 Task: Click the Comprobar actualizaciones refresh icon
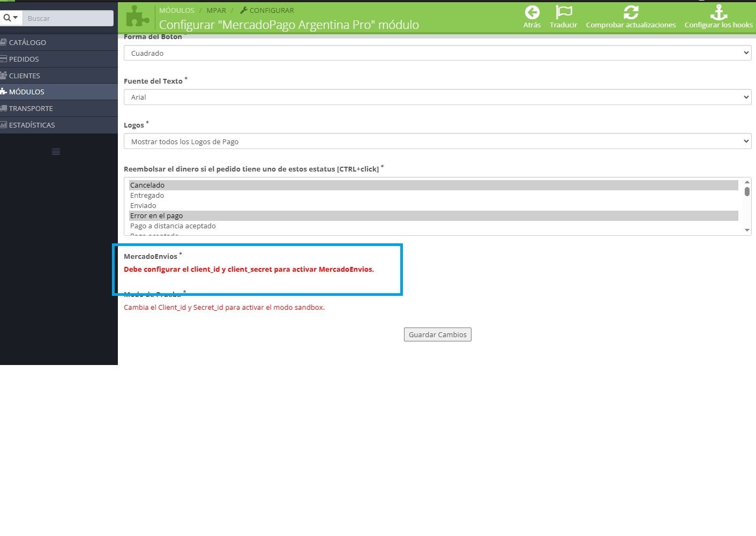click(x=631, y=12)
